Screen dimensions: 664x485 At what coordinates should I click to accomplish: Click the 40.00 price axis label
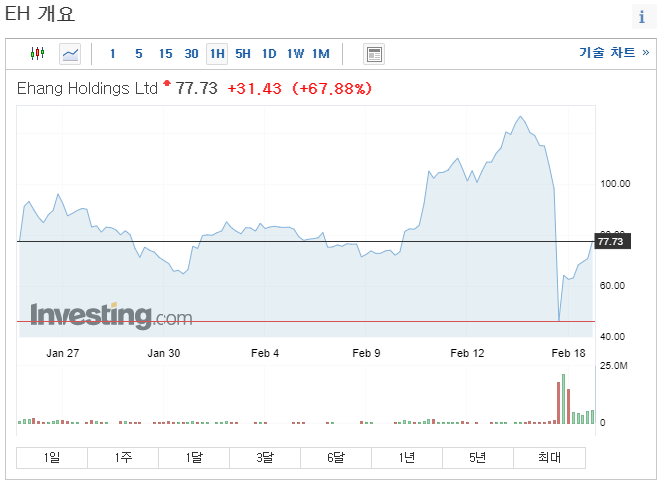[612, 337]
